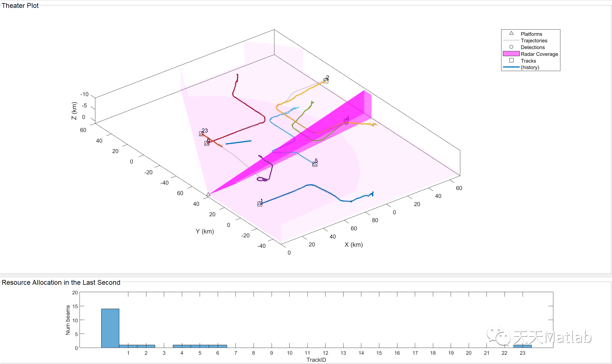Click the Trajectories legend entry

pos(534,41)
